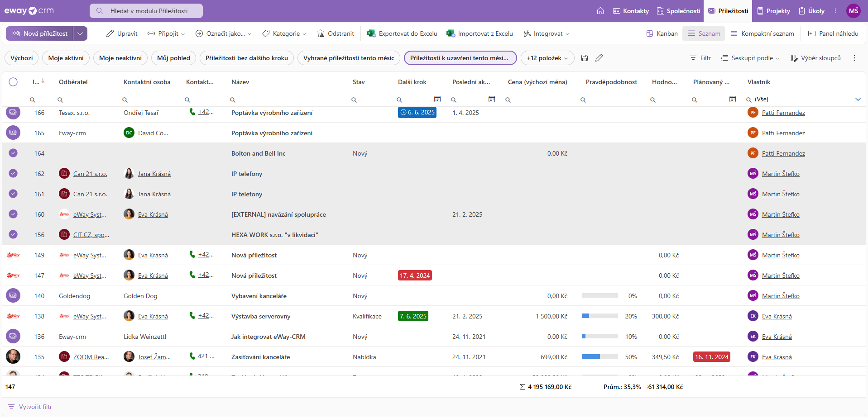Click the Odběratel column filter field
Screen dimensions: 868x418
[87, 100]
